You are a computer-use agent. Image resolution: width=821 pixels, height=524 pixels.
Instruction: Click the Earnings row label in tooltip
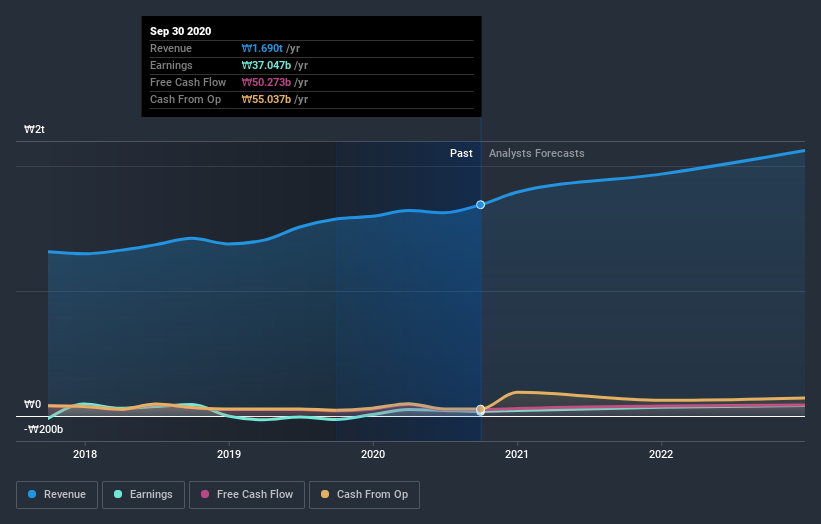click(x=171, y=65)
